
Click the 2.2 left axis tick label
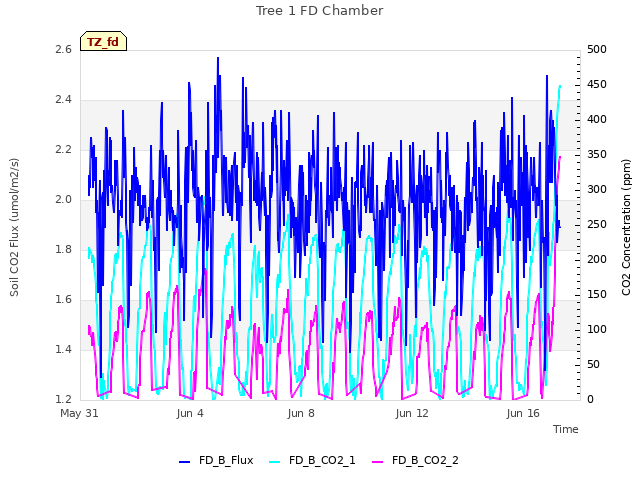(x=64, y=149)
